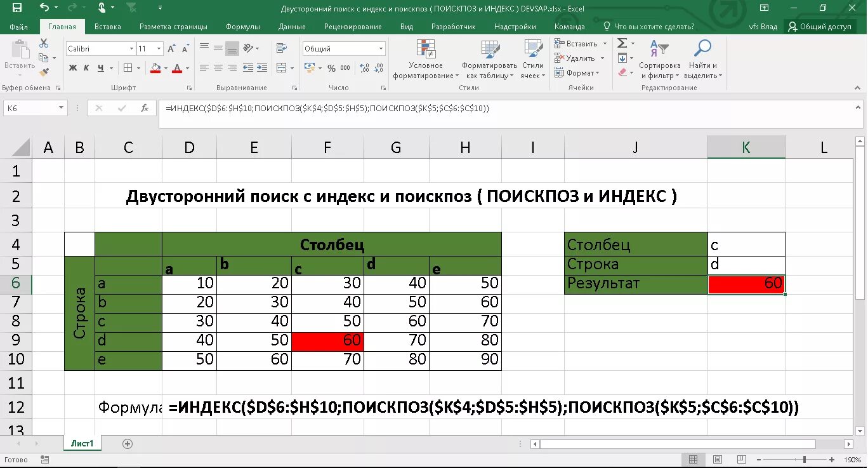Toggle Bold Ж formatting
Screen dimensions: 868x468
(72, 68)
